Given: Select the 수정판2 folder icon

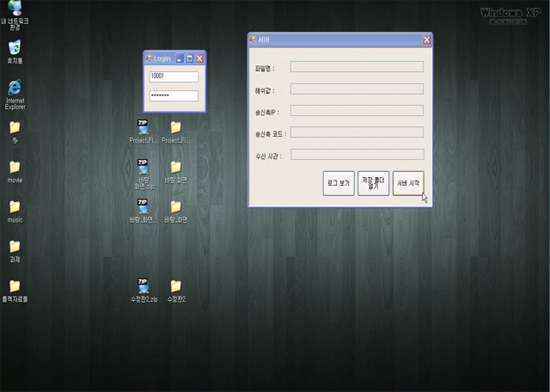Looking at the screenshot, I should click(176, 291).
